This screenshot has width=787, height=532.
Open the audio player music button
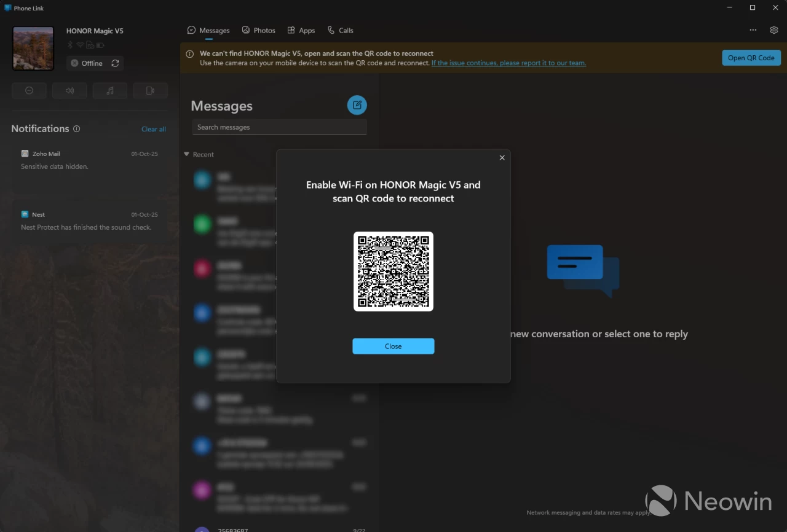(x=110, y=90)
